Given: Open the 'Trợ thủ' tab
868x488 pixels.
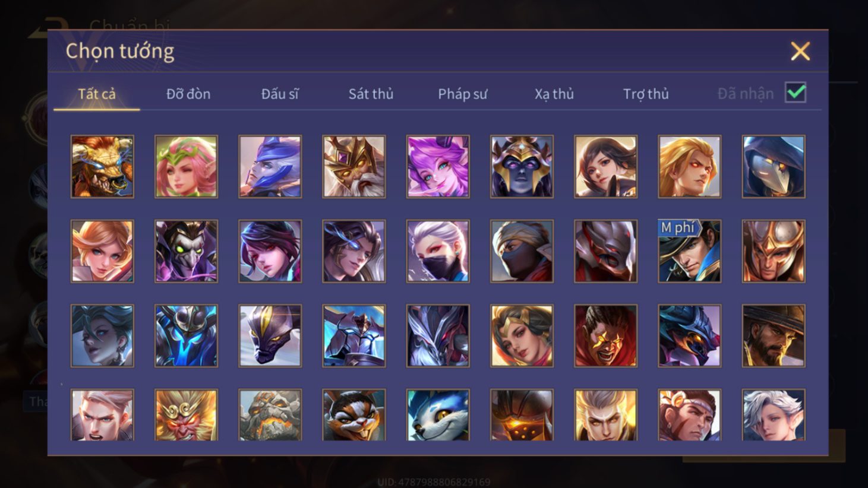Looking at the screenshot, I should [646, 94].
